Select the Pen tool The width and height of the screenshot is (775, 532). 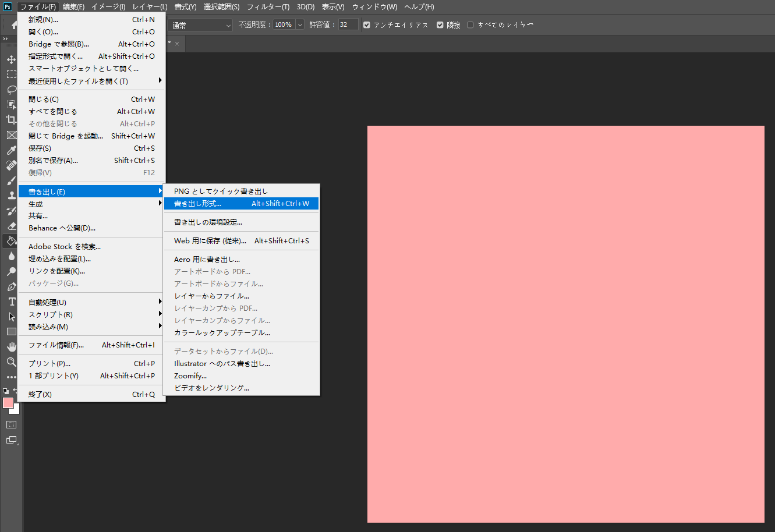coord(11,286)
